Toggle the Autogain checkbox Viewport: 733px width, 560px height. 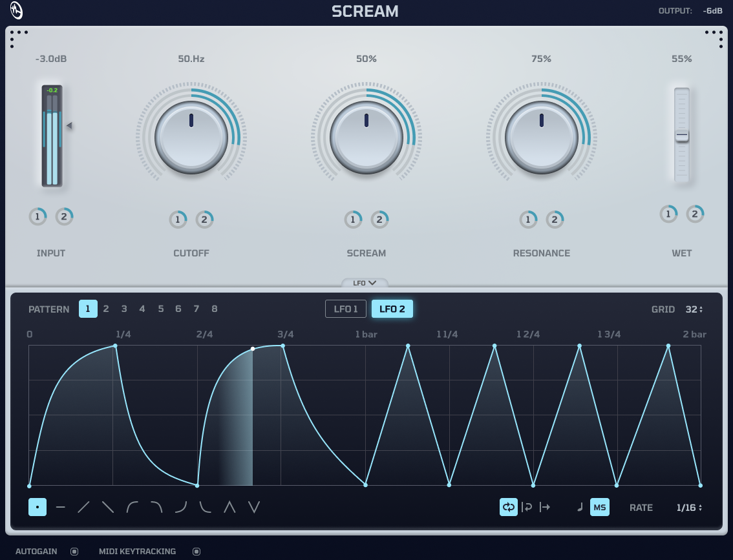[74, 552]
